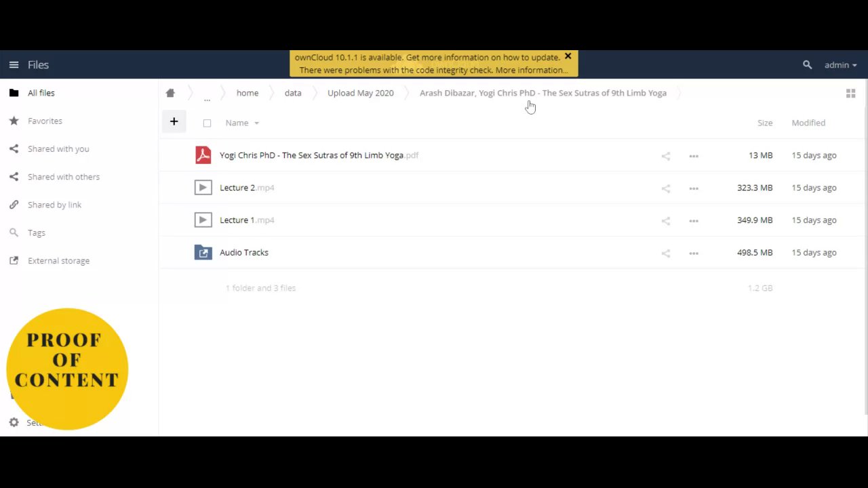This screenshot has width=868, height=488.
Task: Sort files by Modified column
Action: pos(808,123)
